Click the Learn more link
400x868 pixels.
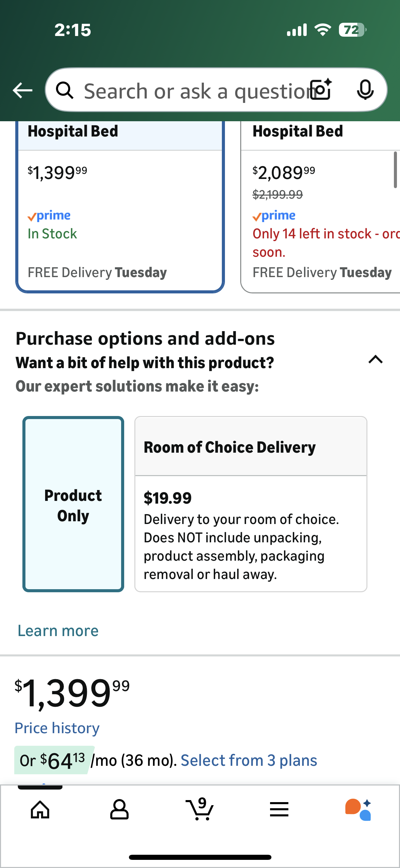tap(58, 631)
